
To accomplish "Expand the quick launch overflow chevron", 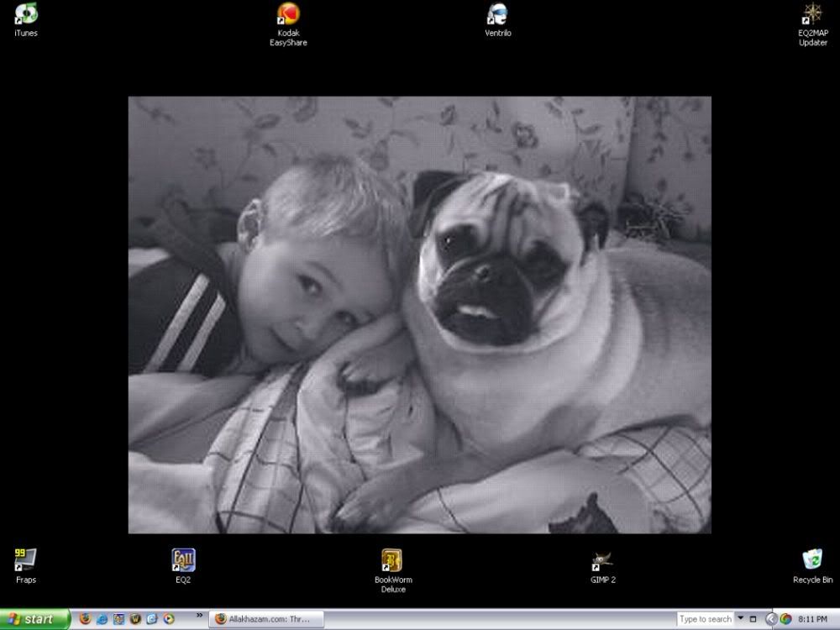I will (200, 616).
